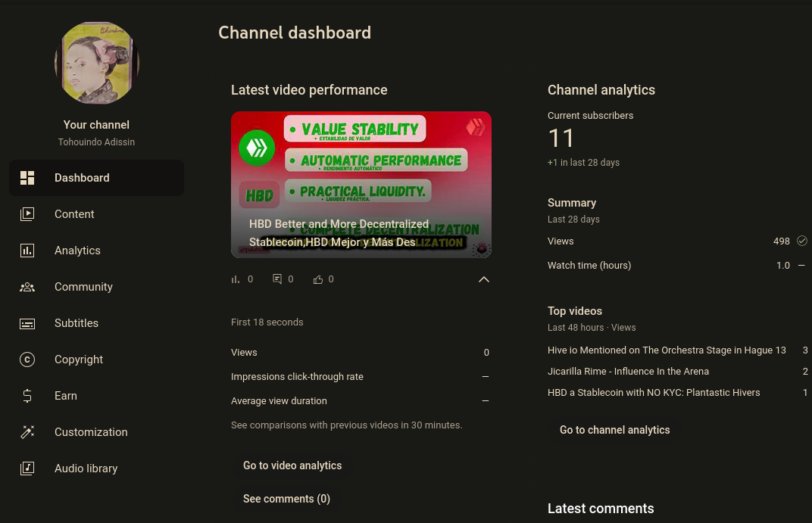Image resolution: width=812 pixels, height=523 pixels.
Task: Click the Content play icon in sidebar
Action: point(27,214)
